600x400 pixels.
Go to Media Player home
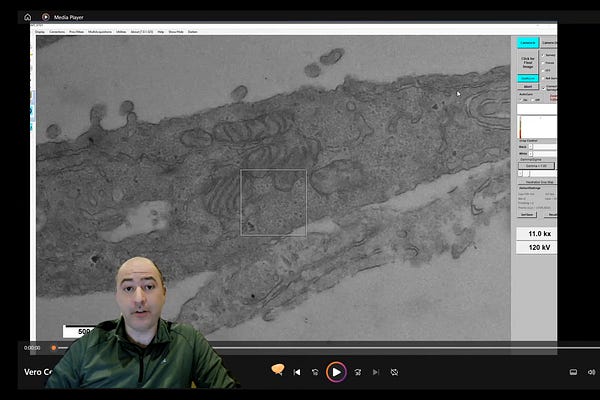tap(28, 17)
